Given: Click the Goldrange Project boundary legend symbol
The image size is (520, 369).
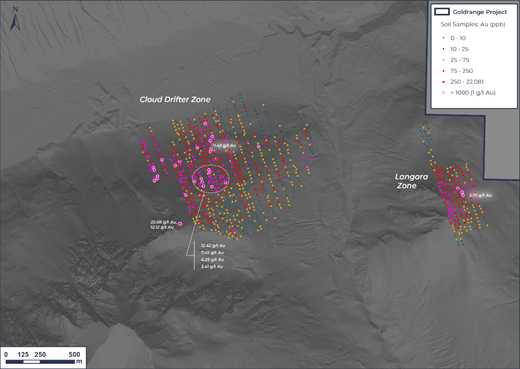Looking at the screenshot, I should (x=442, y=12).
